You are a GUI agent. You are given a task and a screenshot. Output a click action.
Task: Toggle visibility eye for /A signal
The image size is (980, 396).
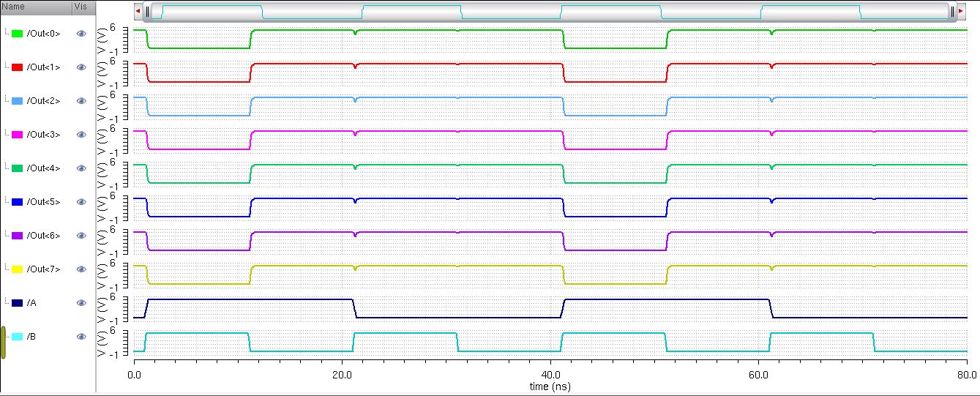click(x=81, y=303)
